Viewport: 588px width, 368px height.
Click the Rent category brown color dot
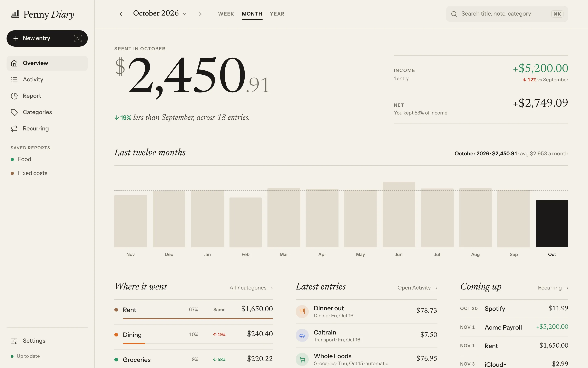[x=116, y=310]
